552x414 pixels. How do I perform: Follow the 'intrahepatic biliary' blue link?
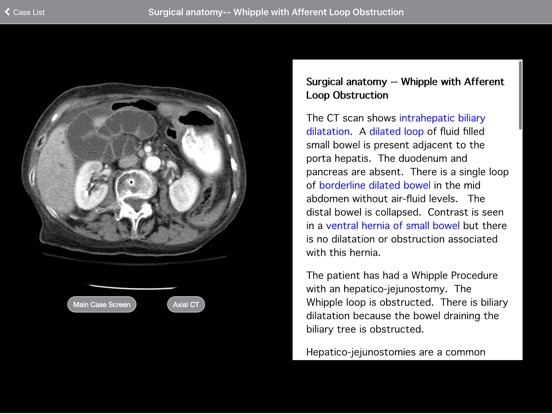[x=442, y=118]
